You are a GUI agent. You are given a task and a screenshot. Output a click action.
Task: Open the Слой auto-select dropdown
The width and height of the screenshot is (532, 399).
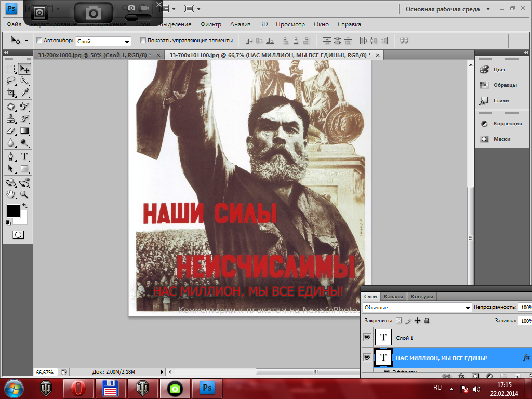pyautogui.click(x=103, y=41)
